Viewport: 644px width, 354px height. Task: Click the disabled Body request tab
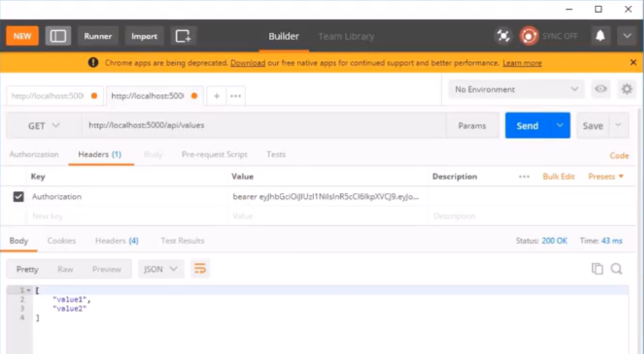pyautogui.click(x=153, y=154)
